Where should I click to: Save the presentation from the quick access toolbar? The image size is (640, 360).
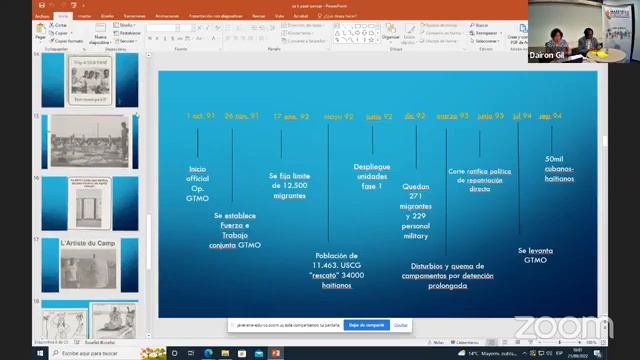[x=42, y=5]
